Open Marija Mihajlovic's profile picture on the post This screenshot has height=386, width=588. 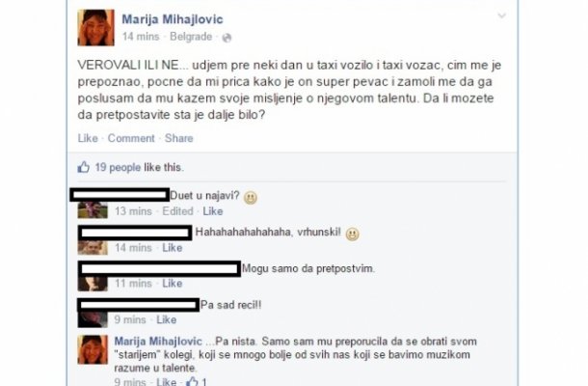click(96, 27)
